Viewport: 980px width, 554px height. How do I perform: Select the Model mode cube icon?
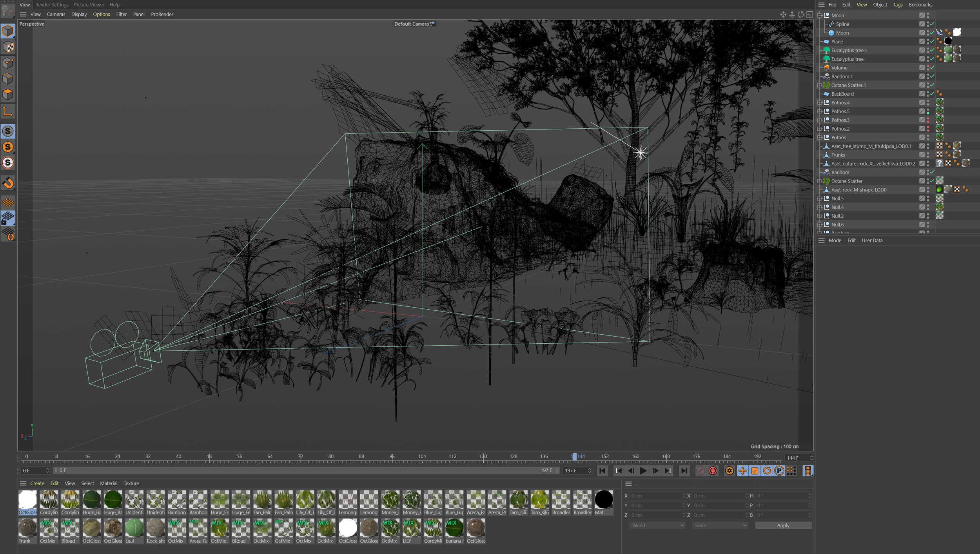(8, 31)
